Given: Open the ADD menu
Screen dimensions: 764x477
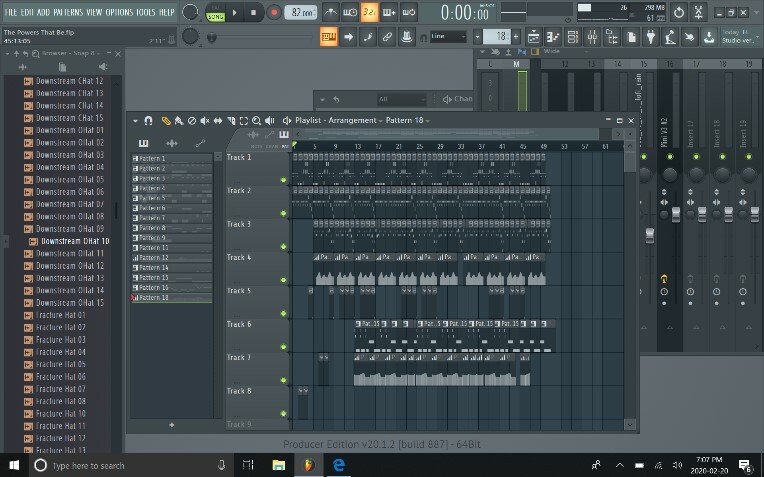Looking at the screenshot, I should (43, 12).
